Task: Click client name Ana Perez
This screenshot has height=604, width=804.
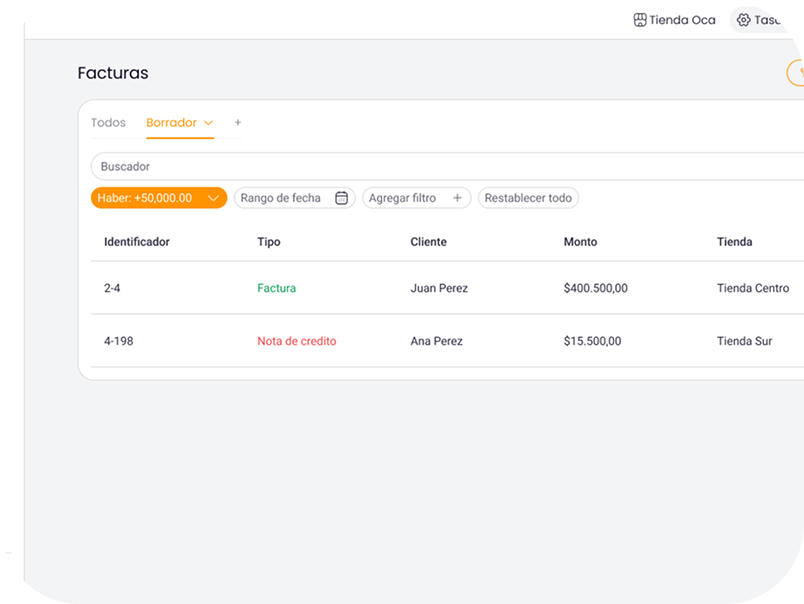Action: click(x=436, y=341)
